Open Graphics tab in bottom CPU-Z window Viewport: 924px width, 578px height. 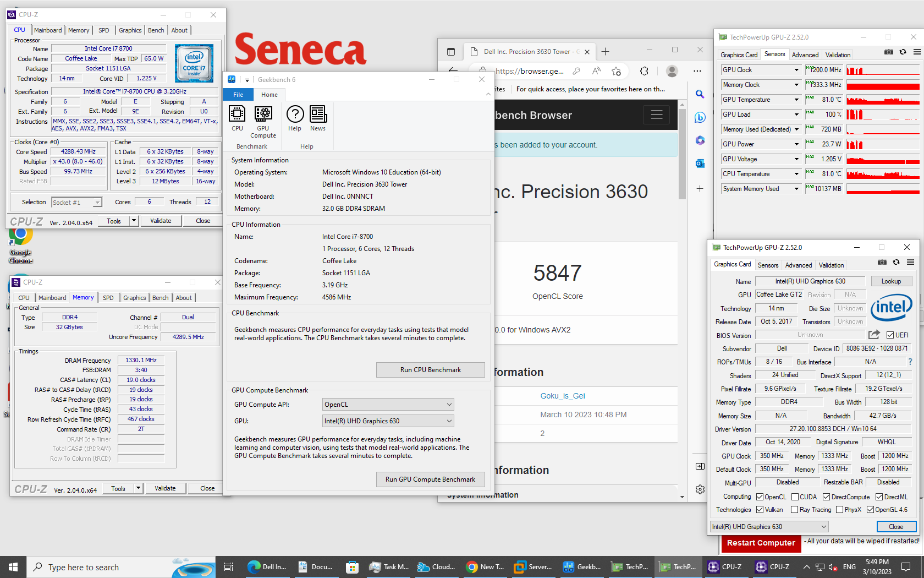click(135, 298)
